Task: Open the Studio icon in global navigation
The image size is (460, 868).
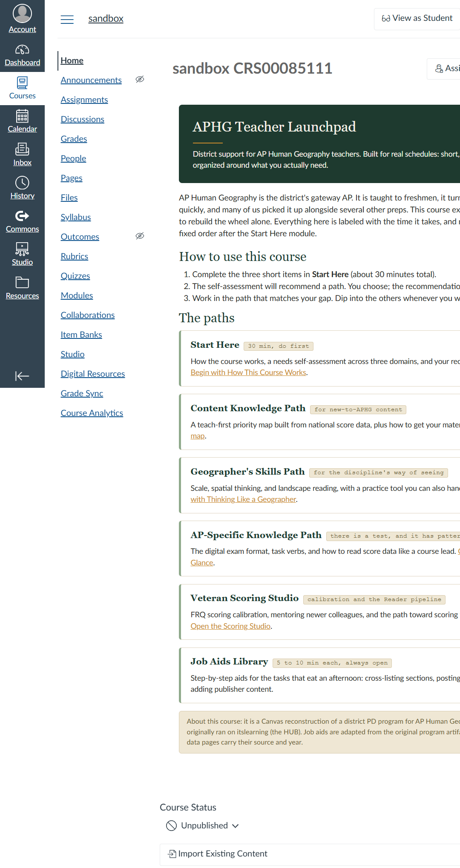Action: pyautogui.click(x=22, y=249)
